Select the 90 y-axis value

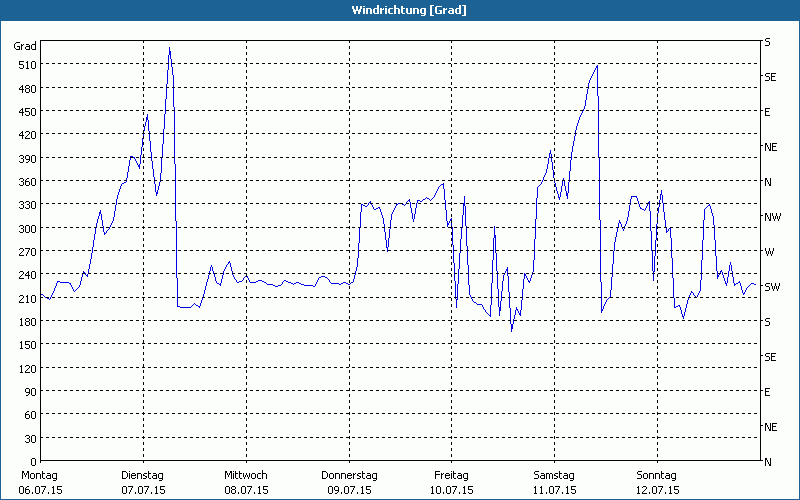pyautogui.click(x=31, y=392)
